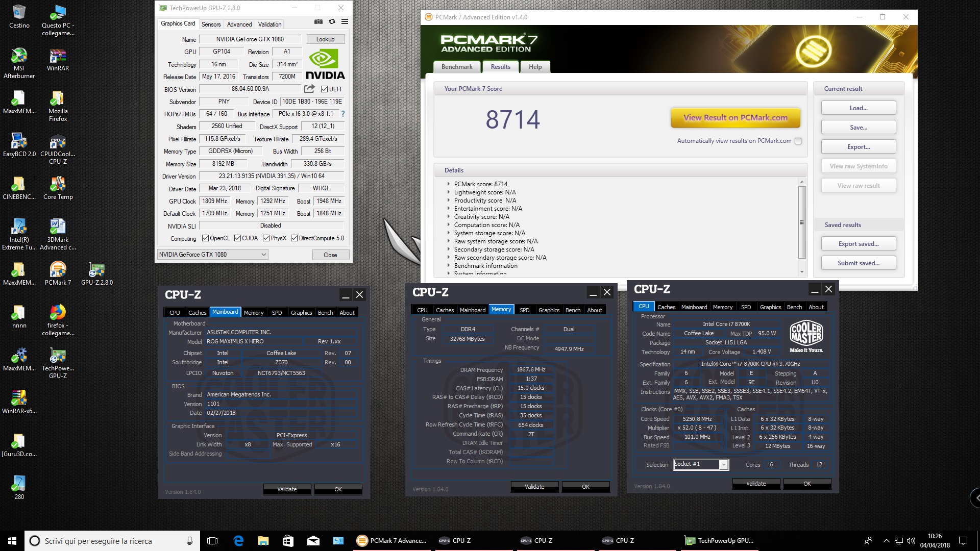The width and height of the screenshot is (980, 551).
Task: Click the PCMark details scrollbar thumb
Action: 802,222
